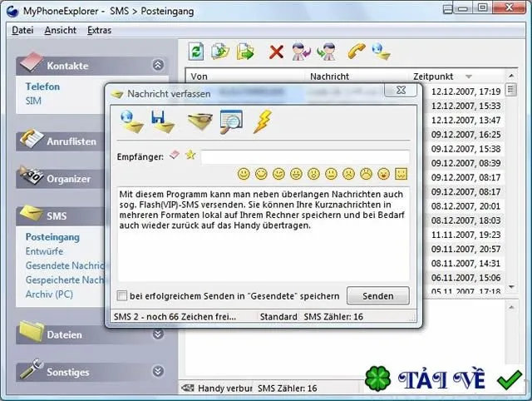
Task: Expand the Dateien sidebar section
Action: pyautogui.click(x=158, y=334)
